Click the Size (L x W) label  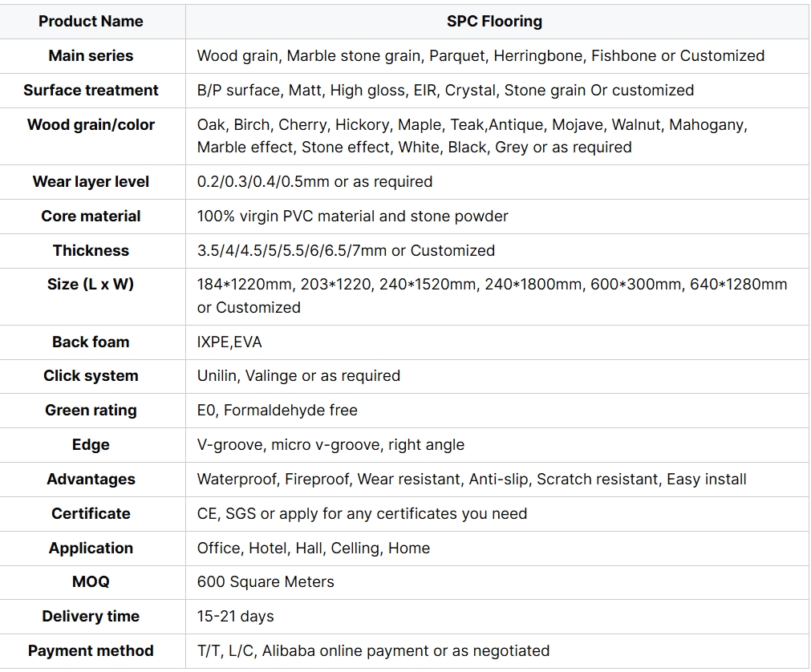point(91,285)
